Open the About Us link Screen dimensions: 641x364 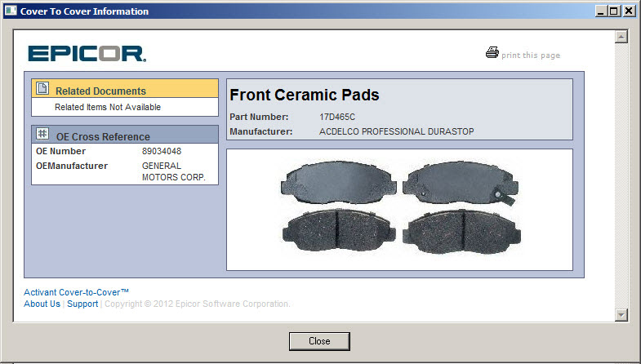coord(42,304)
